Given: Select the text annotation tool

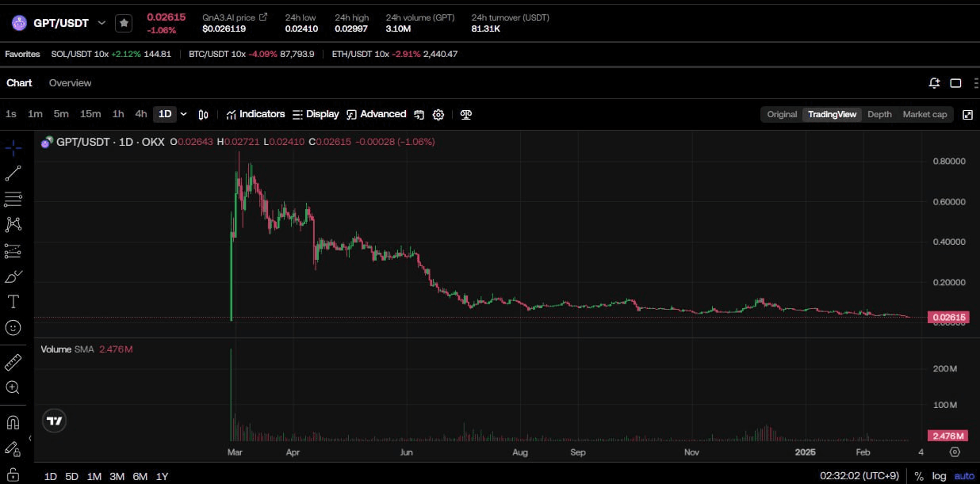Looking at the screenshot, I should pos(13,301).
